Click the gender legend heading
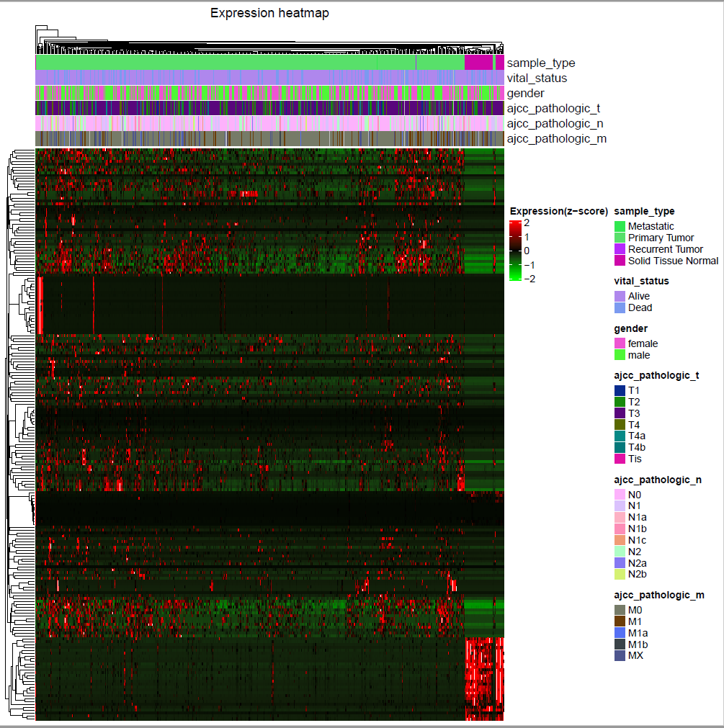 coord(630,328)
